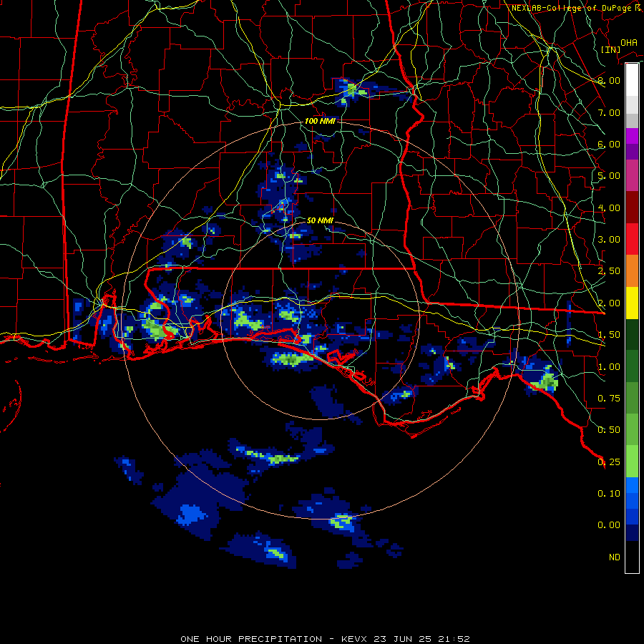Click the ONE HOUR PRECIPITATION title text

pos(251,639)
